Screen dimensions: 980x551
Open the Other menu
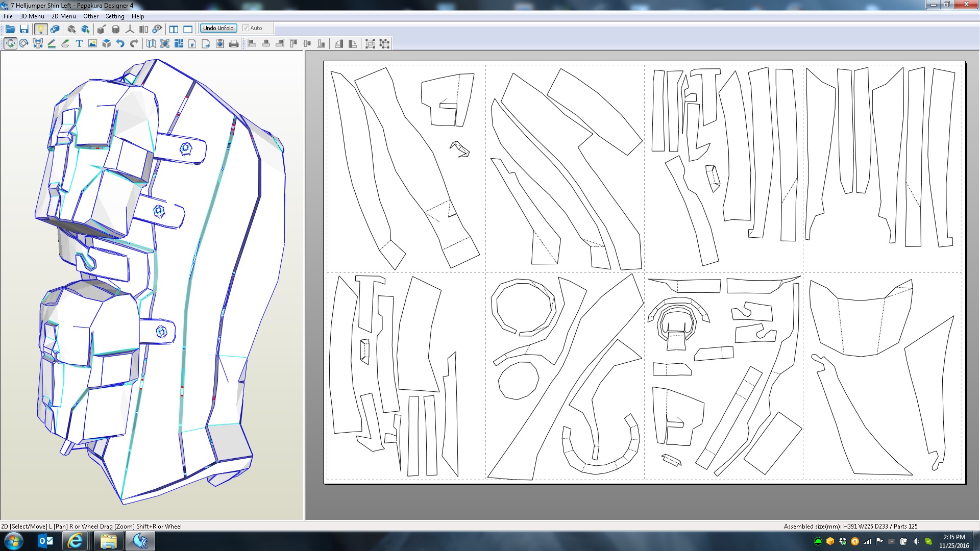click(x=91, y=16)
